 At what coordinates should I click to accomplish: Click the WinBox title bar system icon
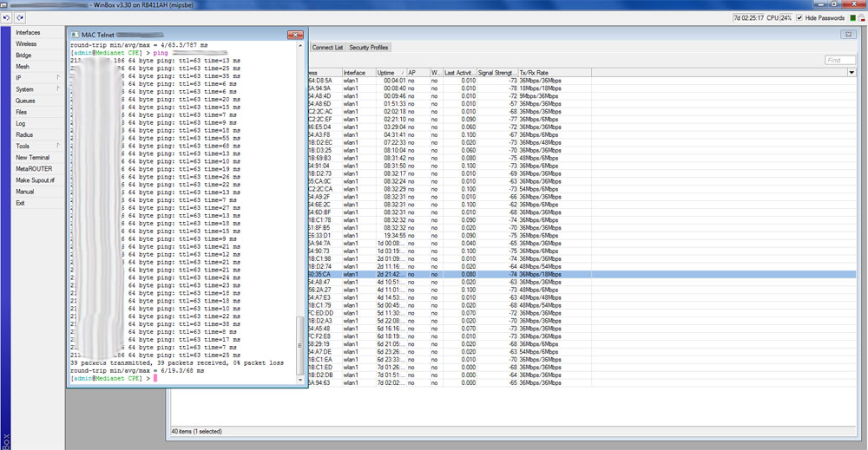coord(3,4)
